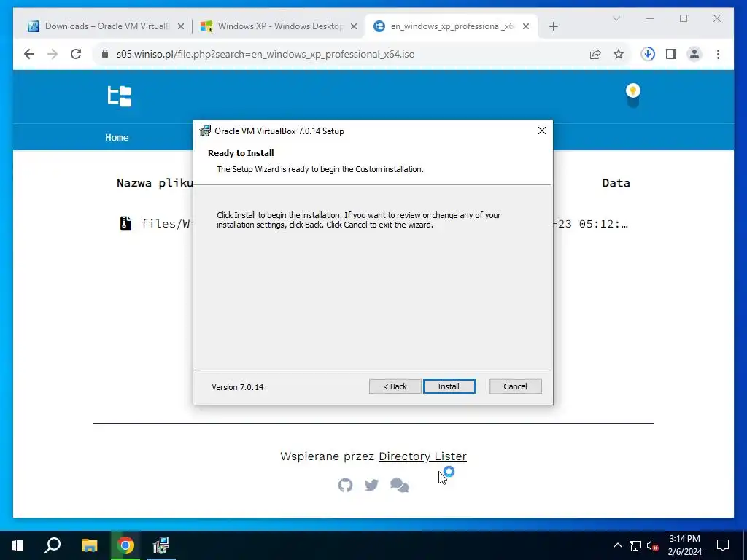Close the Downloads Oracle VM VirtualBox tab
Viewport: 747px width, 560px height.
coord(181,26)
